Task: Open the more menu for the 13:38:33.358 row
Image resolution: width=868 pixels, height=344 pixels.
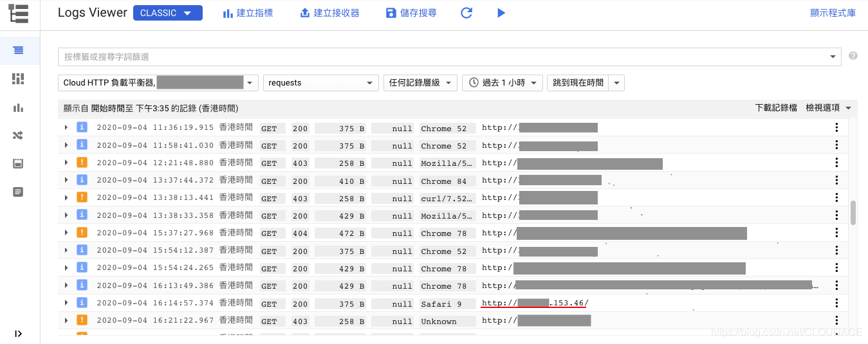Action: click(x=836, y=215)
